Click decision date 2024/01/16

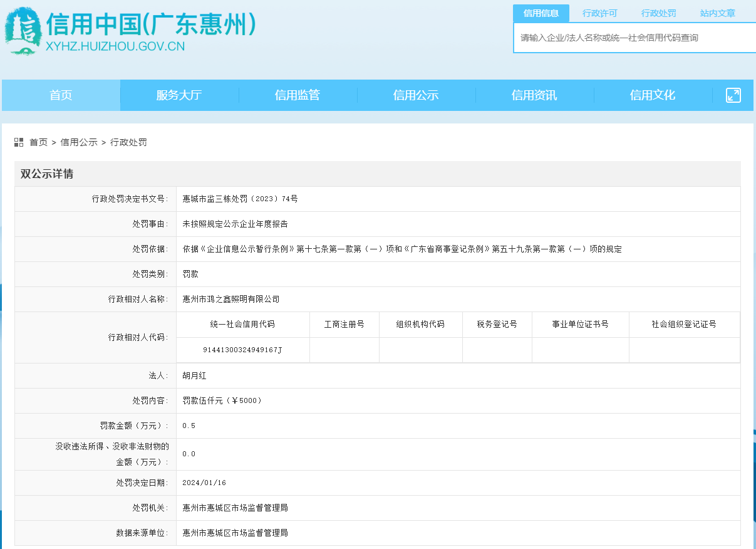204,483
